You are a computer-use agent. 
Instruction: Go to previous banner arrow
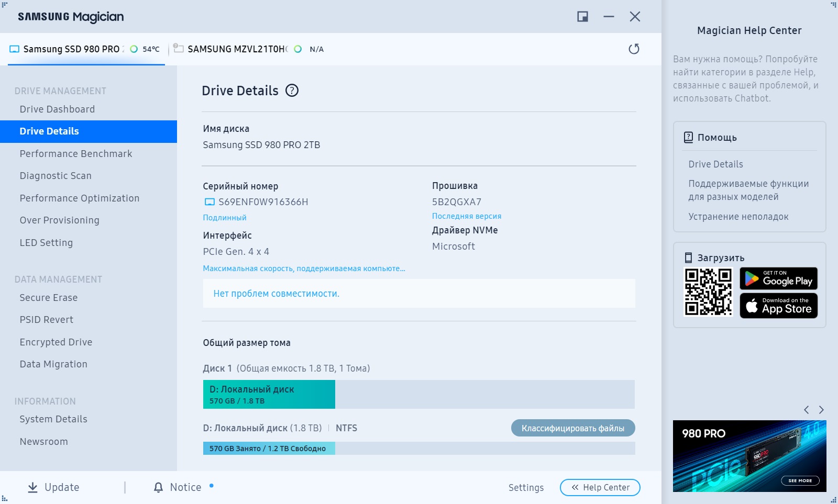click(x=807, y=410)
